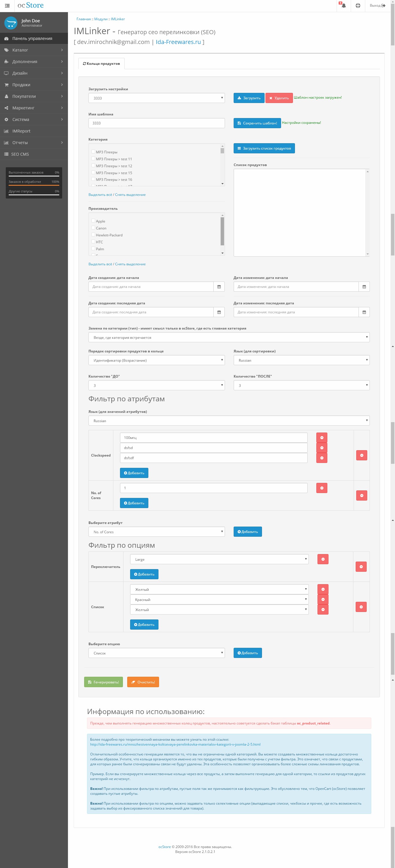Click the Продажи cart icon in sidebar
The image size is (395, 868).
coord(6,84)
